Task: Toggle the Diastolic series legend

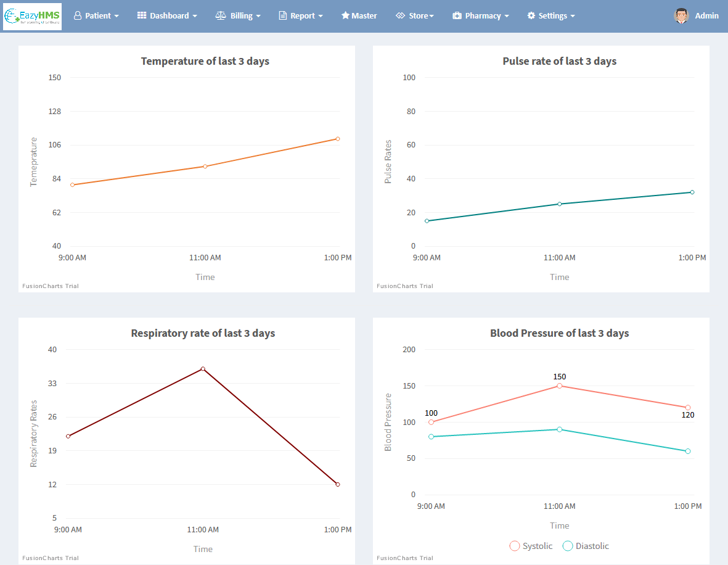Action: pos(586,546)
